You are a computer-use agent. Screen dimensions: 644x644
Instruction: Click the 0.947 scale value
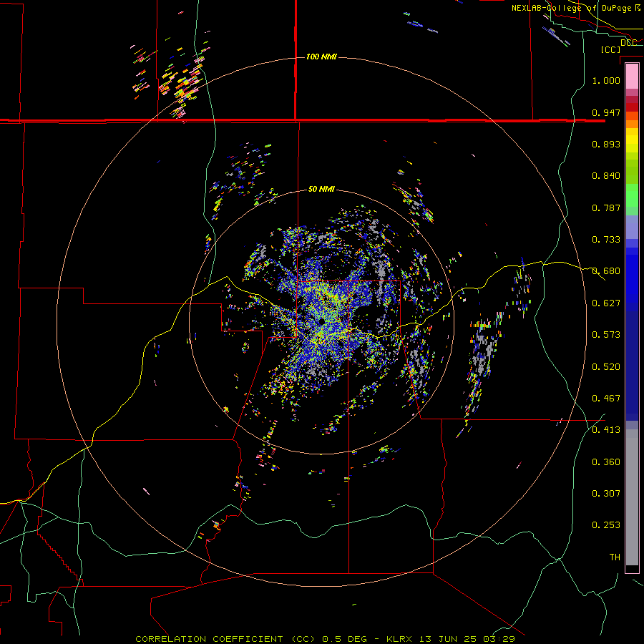(x=606, y=112)
